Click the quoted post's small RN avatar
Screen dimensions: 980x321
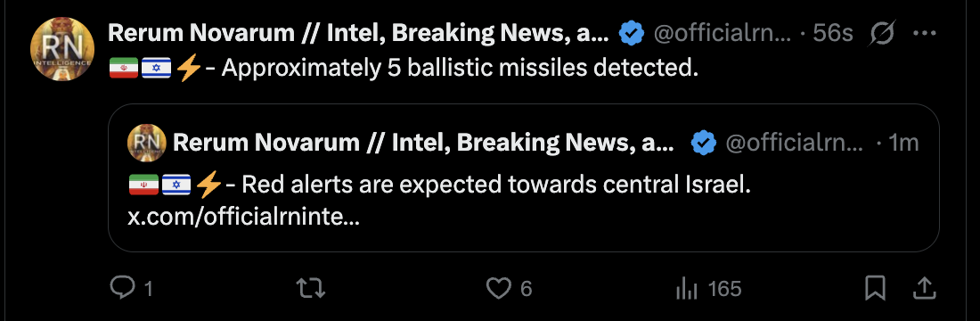147,144
